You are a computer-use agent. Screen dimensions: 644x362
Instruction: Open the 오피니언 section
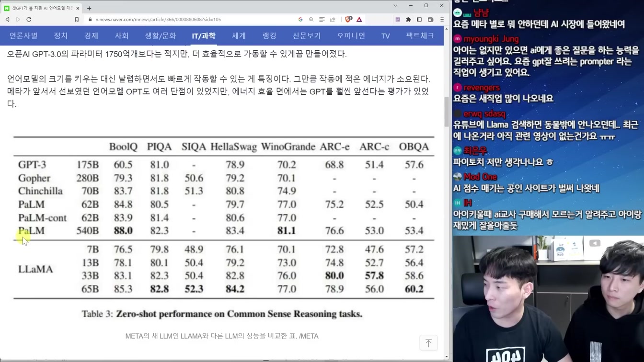[x=351, y=36]
